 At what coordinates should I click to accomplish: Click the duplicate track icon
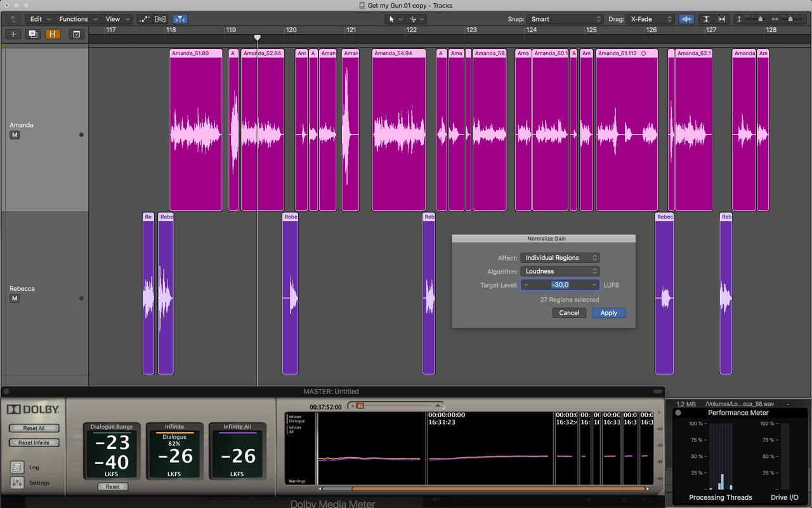click(33, 34)
